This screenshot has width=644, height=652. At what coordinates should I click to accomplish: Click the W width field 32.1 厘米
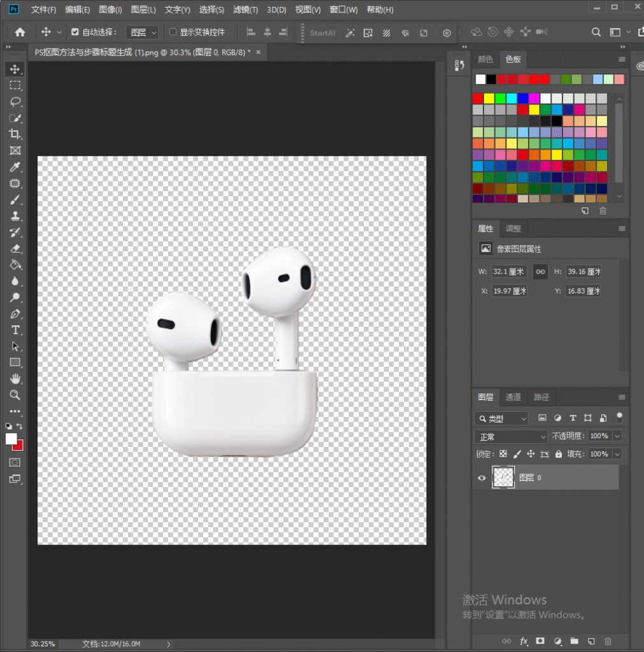(509, 271)
